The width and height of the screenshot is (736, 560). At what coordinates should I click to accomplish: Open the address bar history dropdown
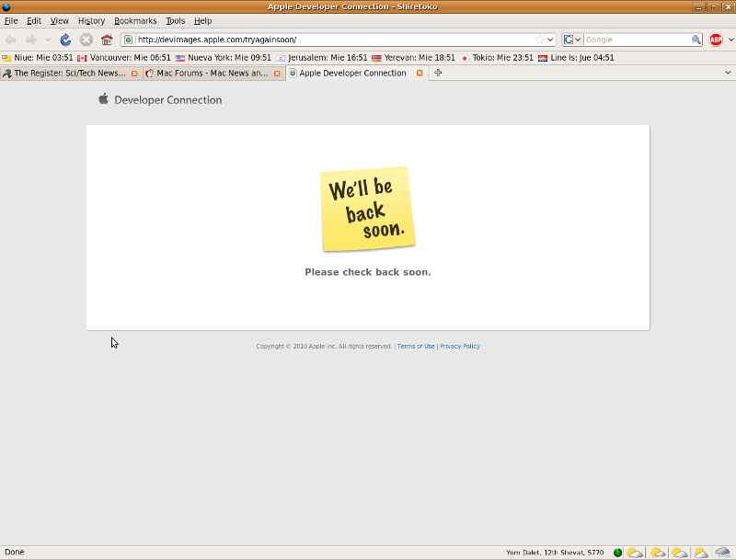coord(550,40)
